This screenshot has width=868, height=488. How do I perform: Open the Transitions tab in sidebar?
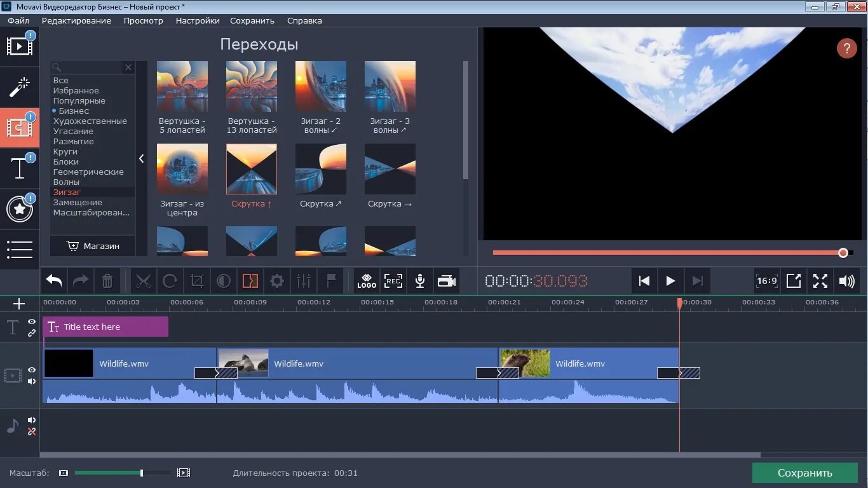19,128
